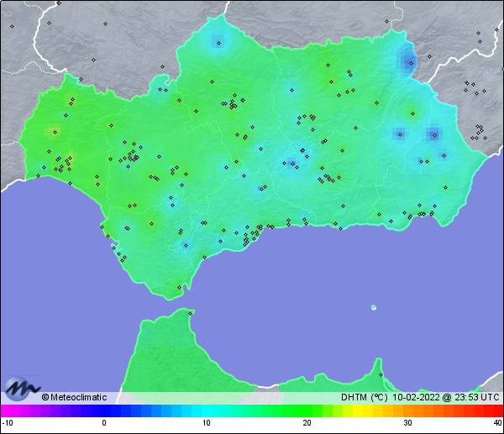Click the DHTM (ºC) label
This screenshot has width=504, height=434.
[365, 397]
